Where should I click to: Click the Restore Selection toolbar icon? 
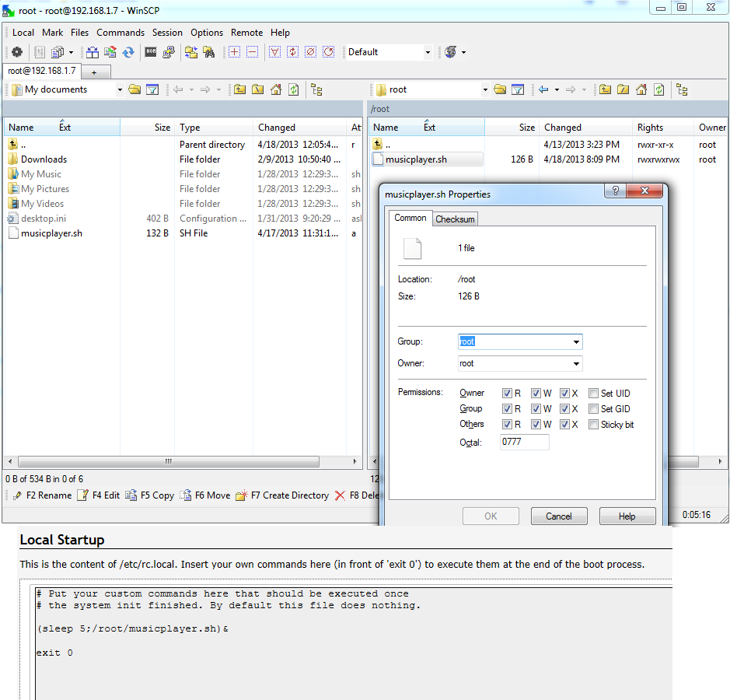click(x=329, y=52)
